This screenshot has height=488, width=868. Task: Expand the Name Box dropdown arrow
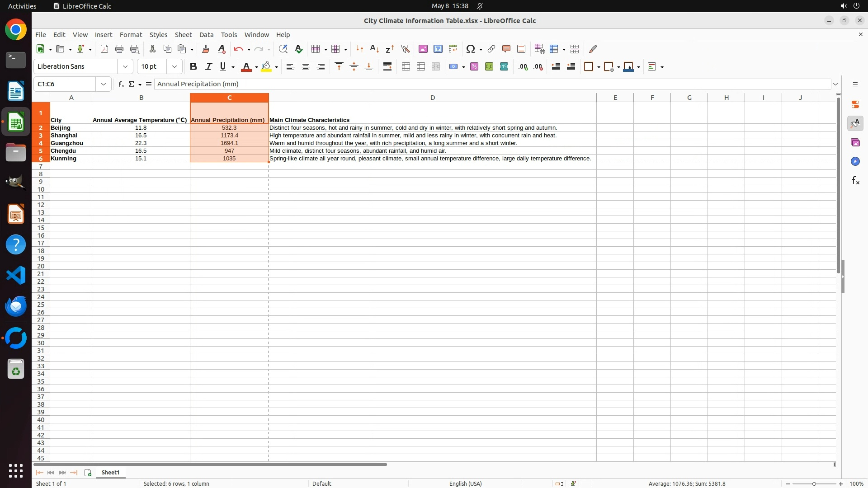[x=104, y=84]
